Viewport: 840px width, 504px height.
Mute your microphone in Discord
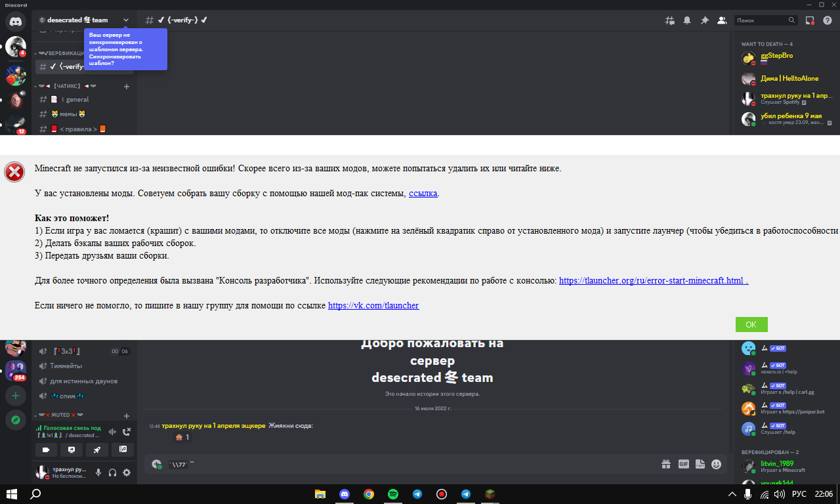coord(98,472)
